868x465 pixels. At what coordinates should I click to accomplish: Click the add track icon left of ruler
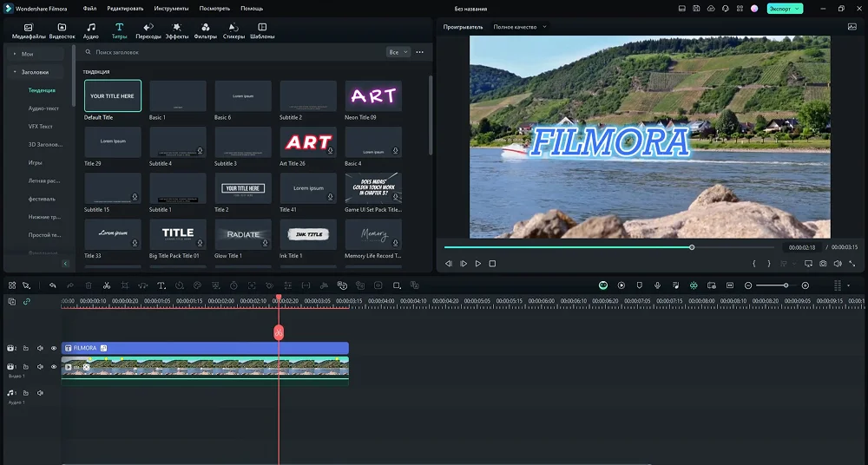click(12, 302)
